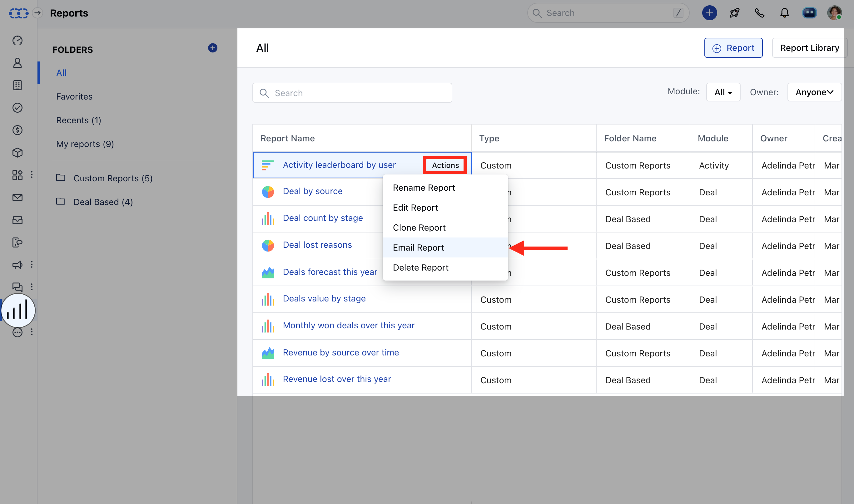The image size is (854, 504).
Task: Open Deal by source report
Action: [x=313, y=191]
